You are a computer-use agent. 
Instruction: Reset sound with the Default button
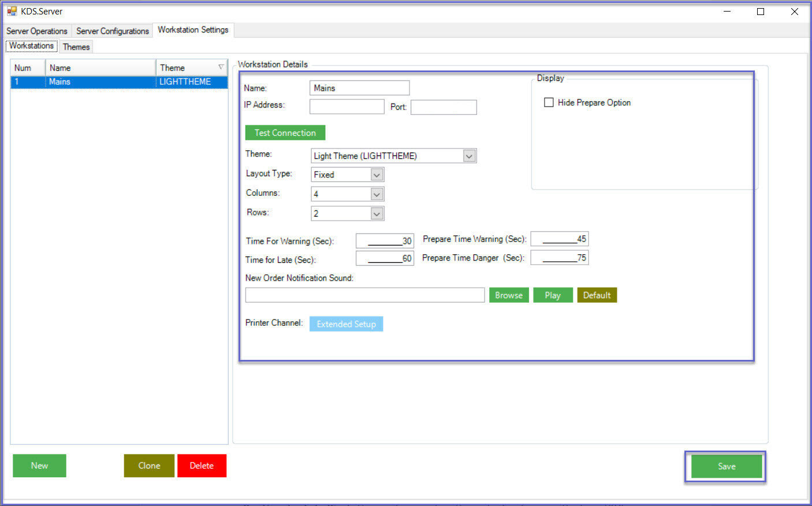pos(597,295)
